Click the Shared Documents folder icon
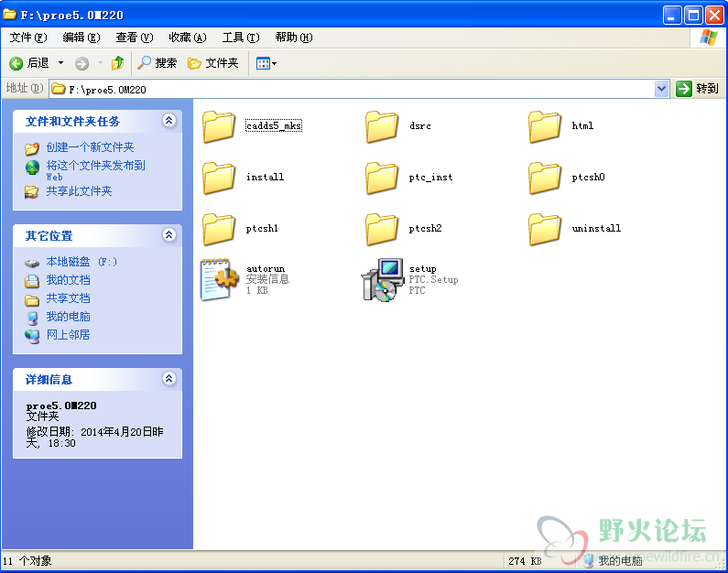Viewport: 728px width, 573px height. click(32, 300)
